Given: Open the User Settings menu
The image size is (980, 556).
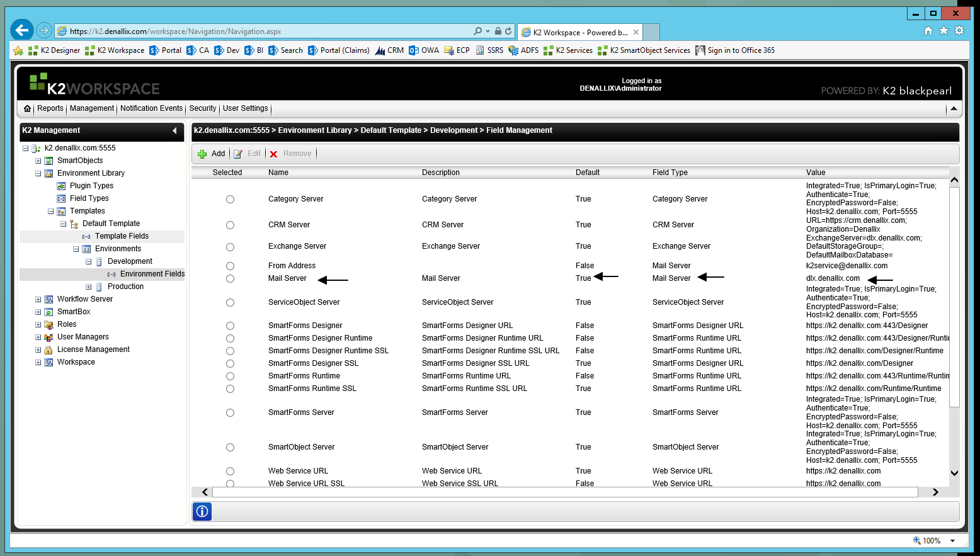Looking at the screenshot, I should tap(246, 108).
